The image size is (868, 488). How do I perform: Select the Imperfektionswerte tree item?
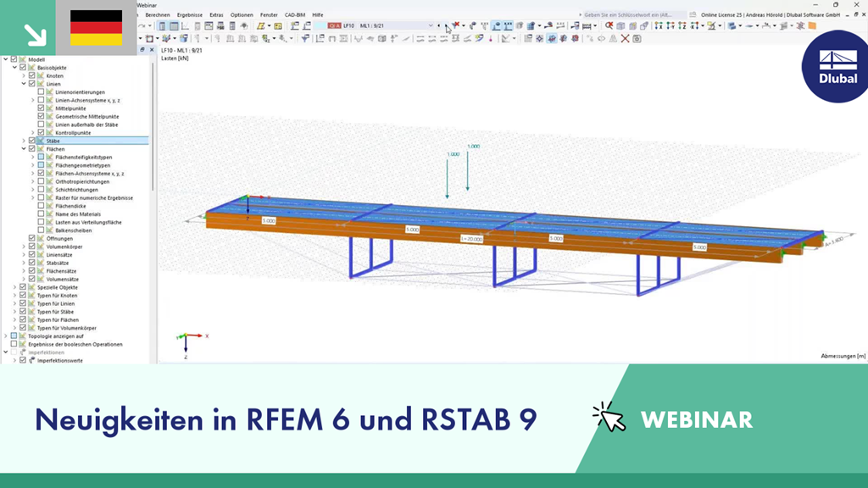pos(60,360)
